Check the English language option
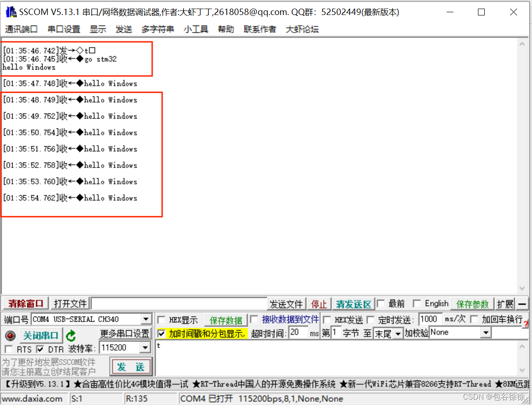The image size is (532, 405). pos(417,303)
